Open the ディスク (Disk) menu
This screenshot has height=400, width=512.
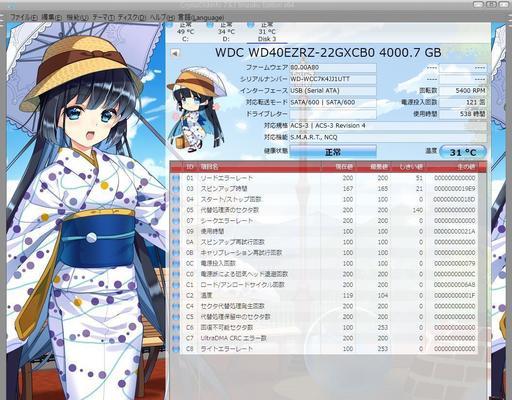132,17
